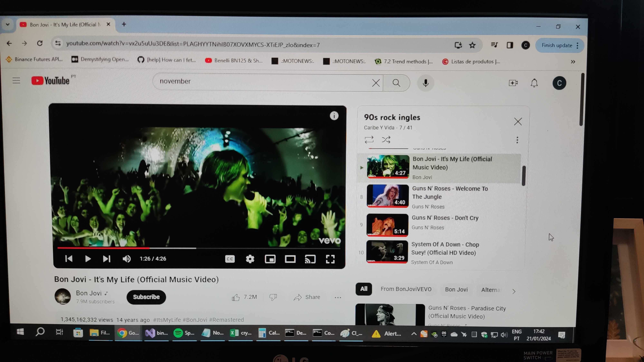Run the YouTube search
The width and height of the screenshot is (644, 362).
(x=396, y=83)
